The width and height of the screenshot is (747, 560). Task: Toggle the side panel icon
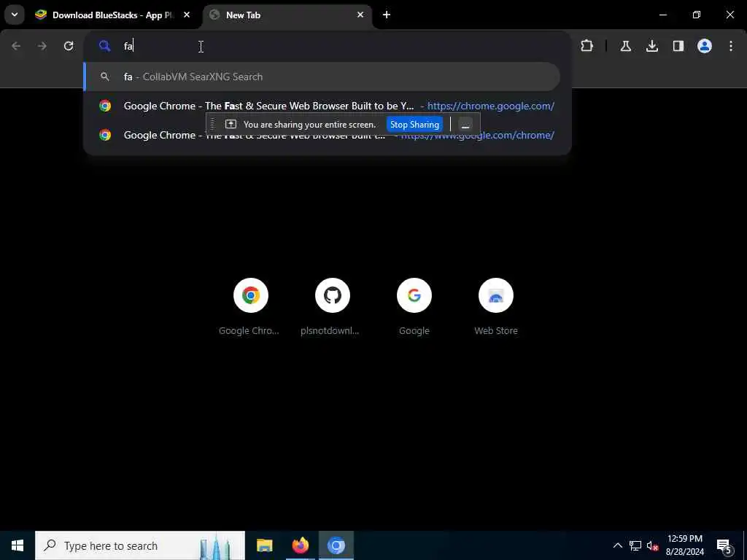pyautogui.click(x=678, y=46)
